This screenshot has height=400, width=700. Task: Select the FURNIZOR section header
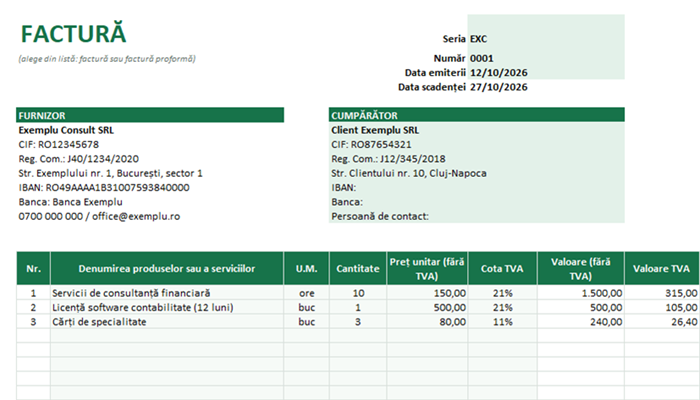150,115
